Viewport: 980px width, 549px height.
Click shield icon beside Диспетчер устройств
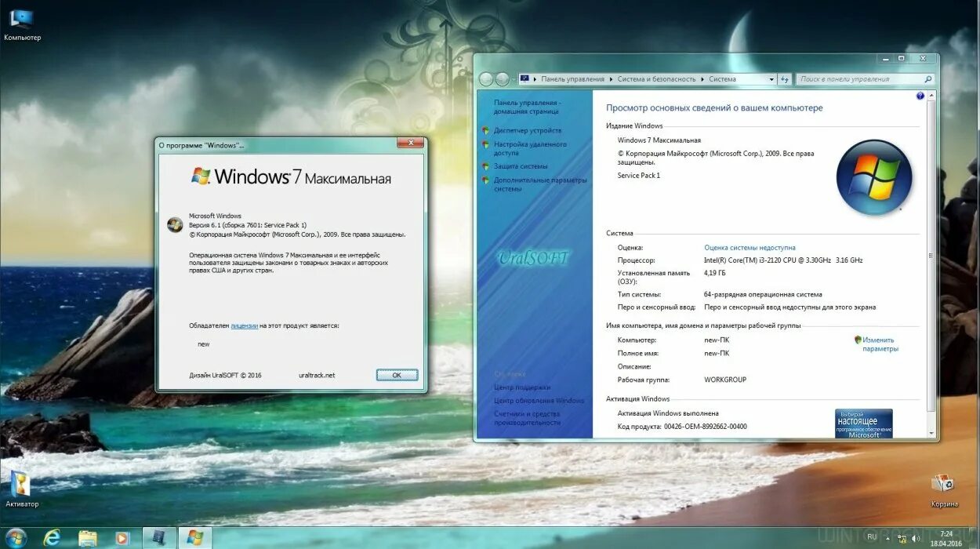tap(486, 131)
